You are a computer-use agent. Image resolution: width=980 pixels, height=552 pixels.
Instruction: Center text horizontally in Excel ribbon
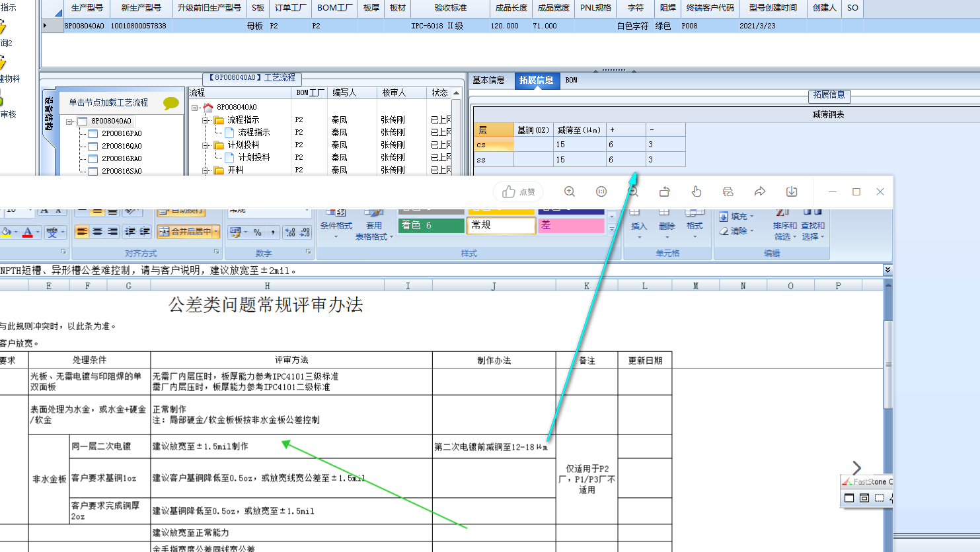pos(97,232)
